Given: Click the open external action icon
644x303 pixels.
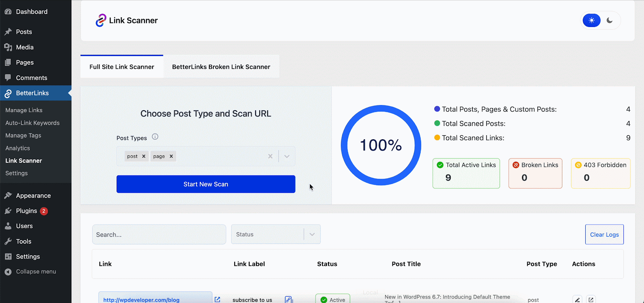Looking at the screenshot, I should [591, 299].
